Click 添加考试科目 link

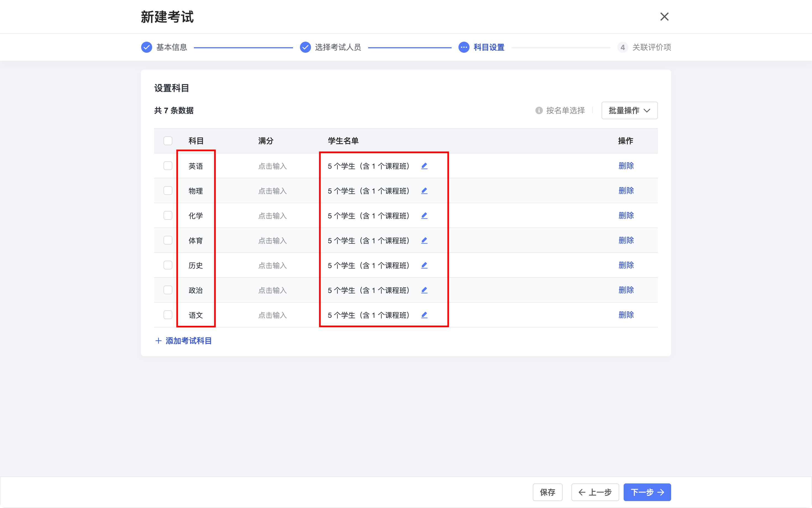coord(189,341)
